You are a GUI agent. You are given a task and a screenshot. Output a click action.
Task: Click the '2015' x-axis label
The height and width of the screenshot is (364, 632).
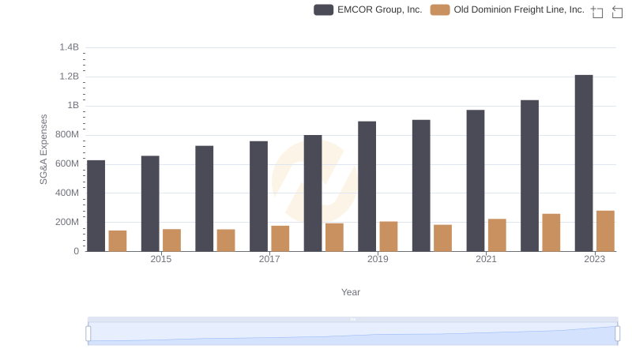[x=161, y=259]
